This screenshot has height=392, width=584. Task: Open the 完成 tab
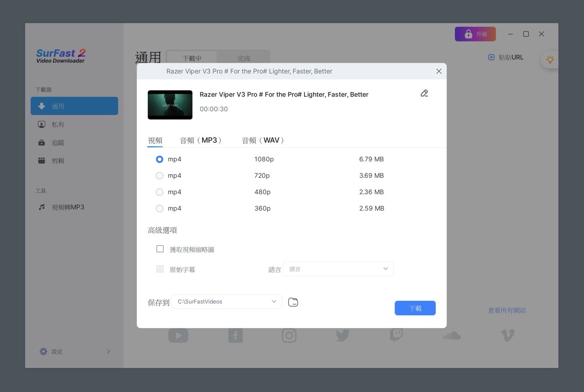[x=244, y=58]
